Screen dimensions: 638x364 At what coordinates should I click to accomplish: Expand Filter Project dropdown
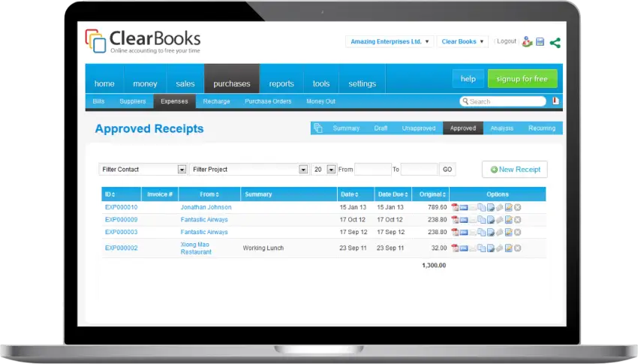click(248, 169)
